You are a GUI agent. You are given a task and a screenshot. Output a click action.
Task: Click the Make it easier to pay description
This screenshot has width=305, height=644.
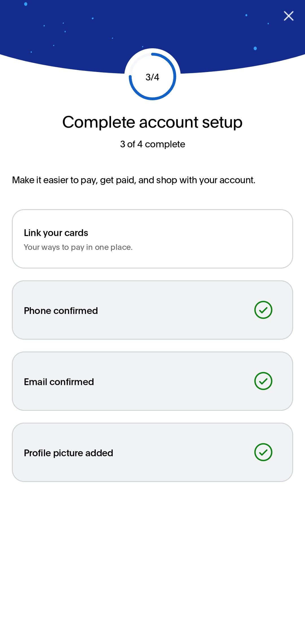click(134, 180)
